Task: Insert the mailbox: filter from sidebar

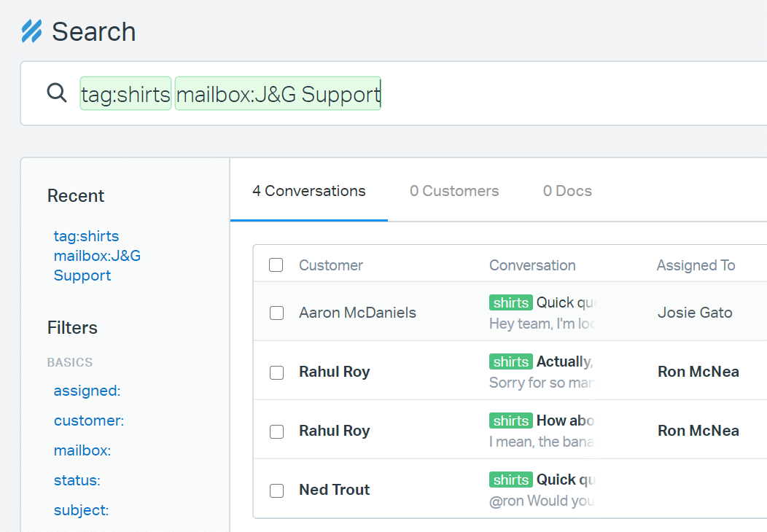Action: click(x=82, y=450)
